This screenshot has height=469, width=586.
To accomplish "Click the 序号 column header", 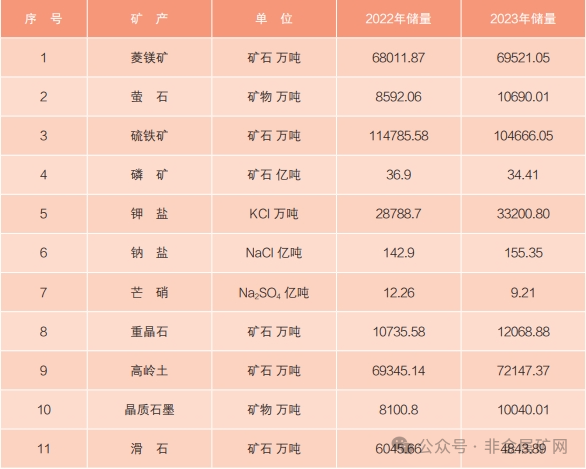I will tap(44, 18).
